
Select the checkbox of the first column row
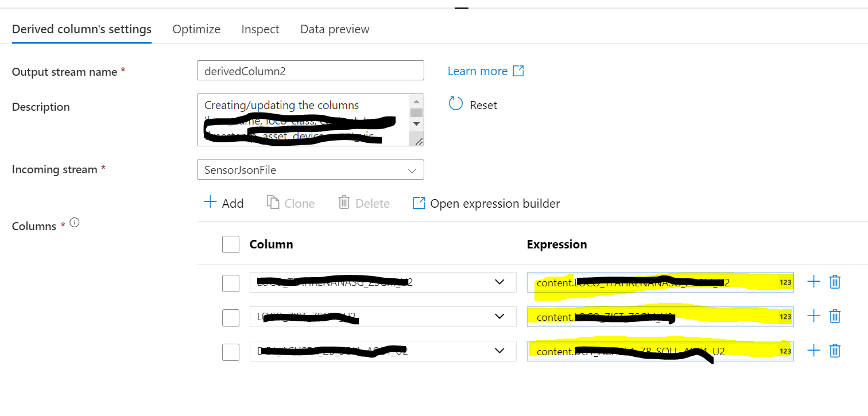[230, 282]
